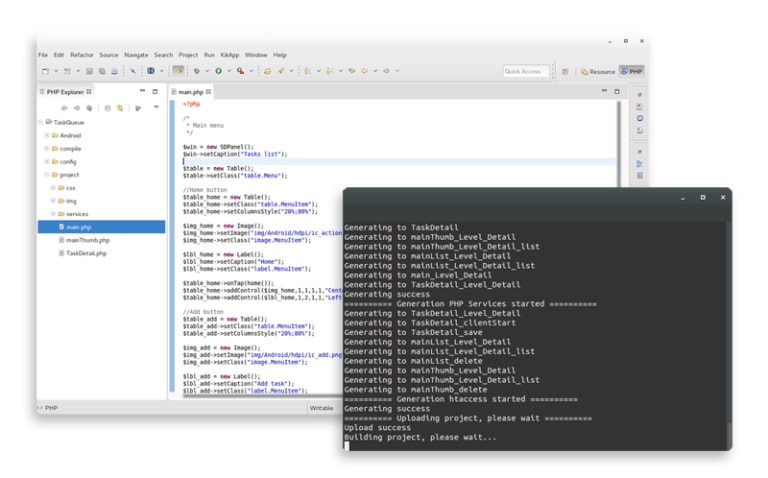This screenshot has width=768, height=478.
Task: Click the Debug bug icon
Action: 196,71
